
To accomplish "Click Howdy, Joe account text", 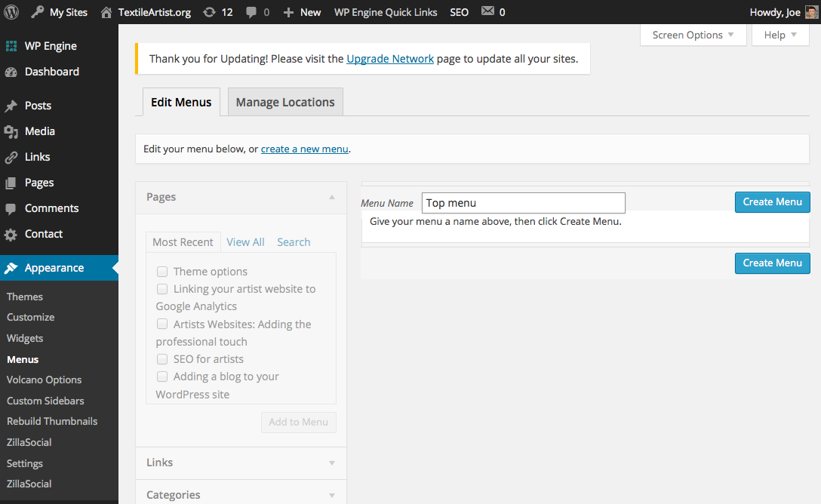I will [775, 12].
